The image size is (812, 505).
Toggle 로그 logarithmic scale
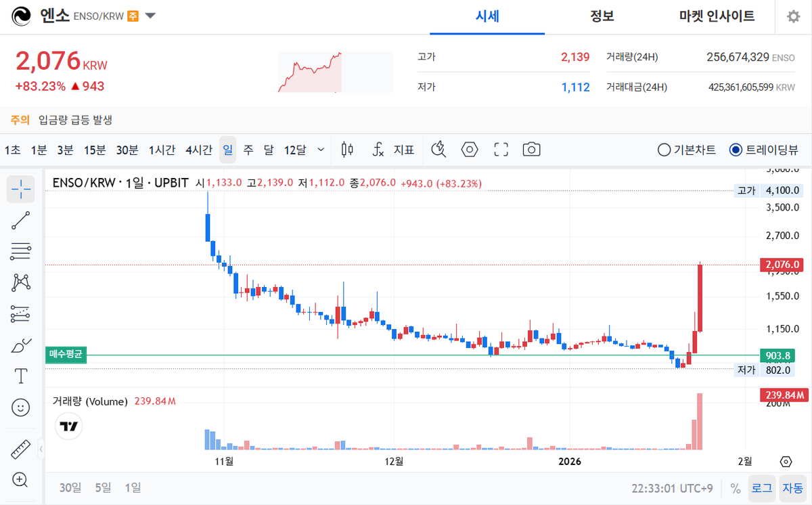tap(762, 487)
